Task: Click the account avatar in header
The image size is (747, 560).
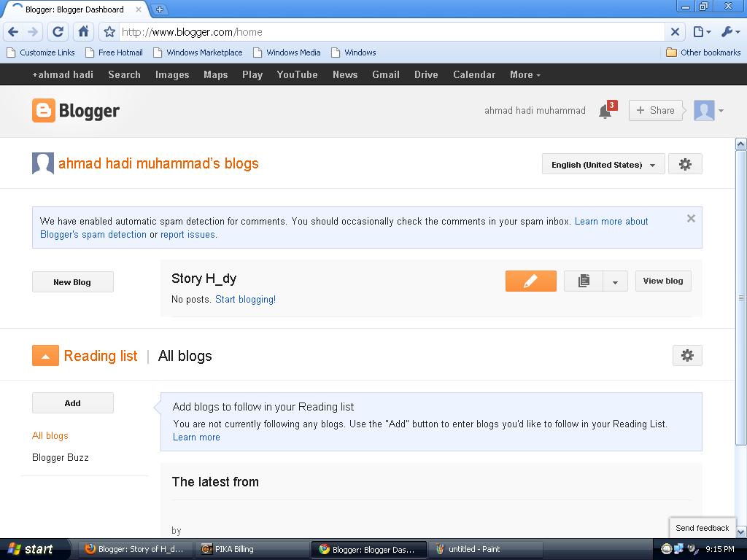Action: pyautogui.click(x=704, y=110)
